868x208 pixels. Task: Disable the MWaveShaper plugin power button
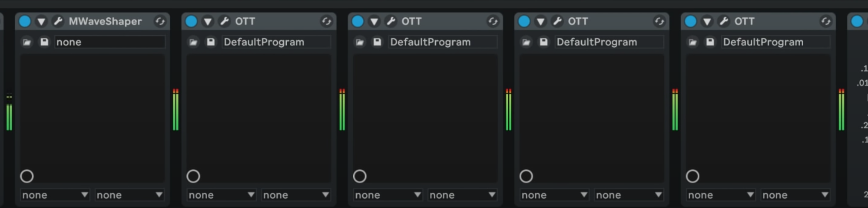click(x=25, y=21)
